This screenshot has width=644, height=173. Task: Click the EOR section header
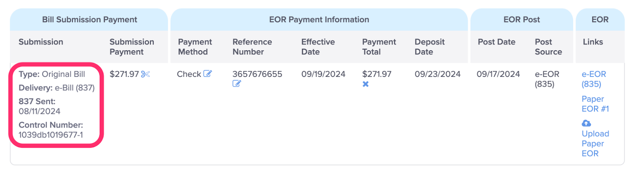(600, 19)
